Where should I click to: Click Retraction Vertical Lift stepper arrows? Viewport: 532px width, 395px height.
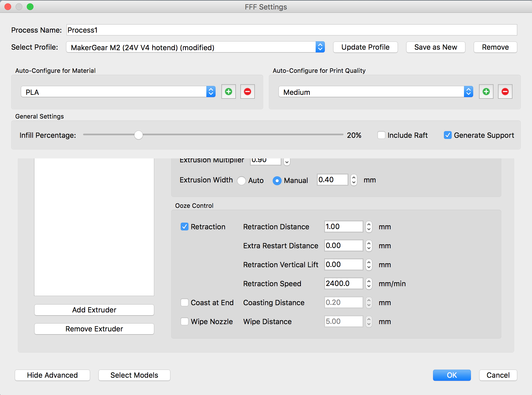pos(369,265)
